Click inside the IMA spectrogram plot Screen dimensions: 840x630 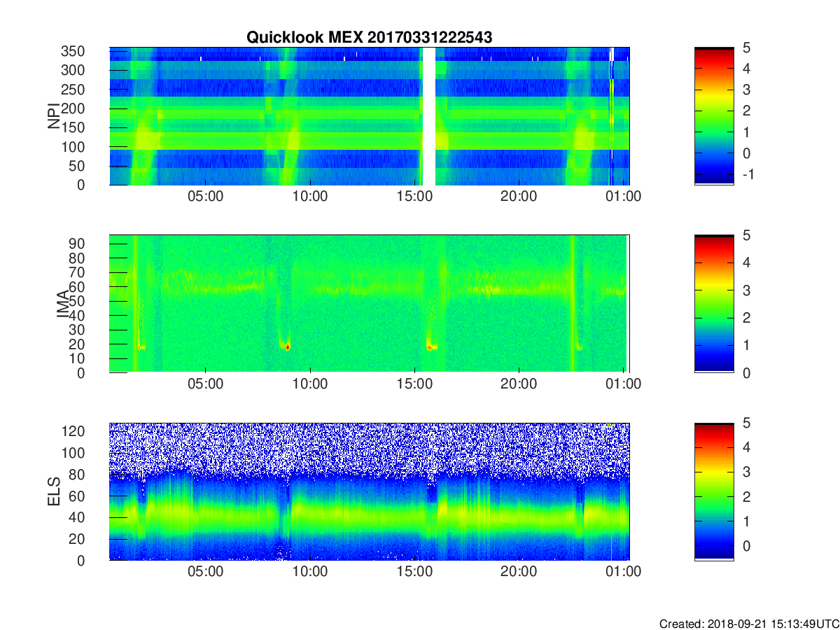(369, 304)
